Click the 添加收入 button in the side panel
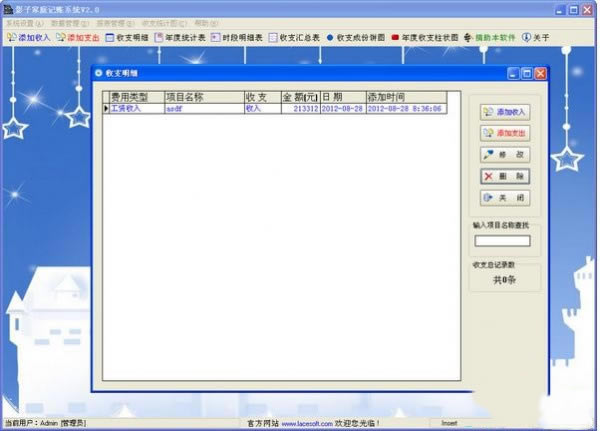The image size is (600, 431). click(505, 112)
